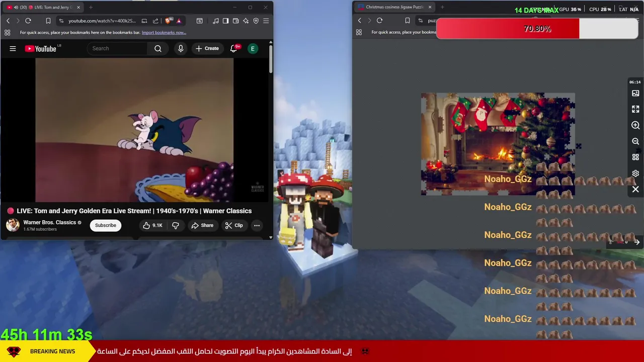The image size is (644, 362).
Task: Go back in the puzzle browser window
Action: click(359, 21)
